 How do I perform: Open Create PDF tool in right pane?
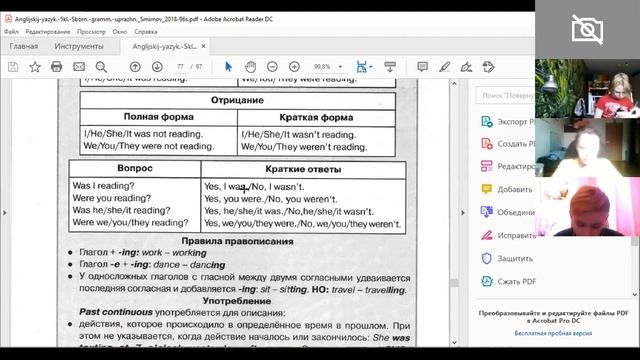[x=508, y=144]
